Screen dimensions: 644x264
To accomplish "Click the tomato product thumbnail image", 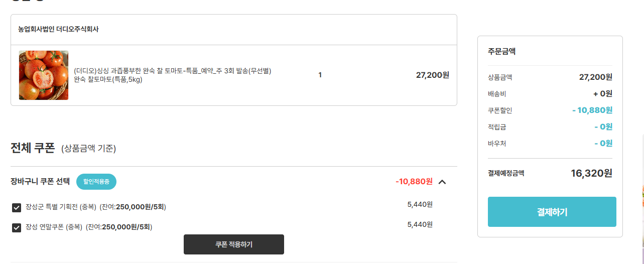I will point(44,75).
